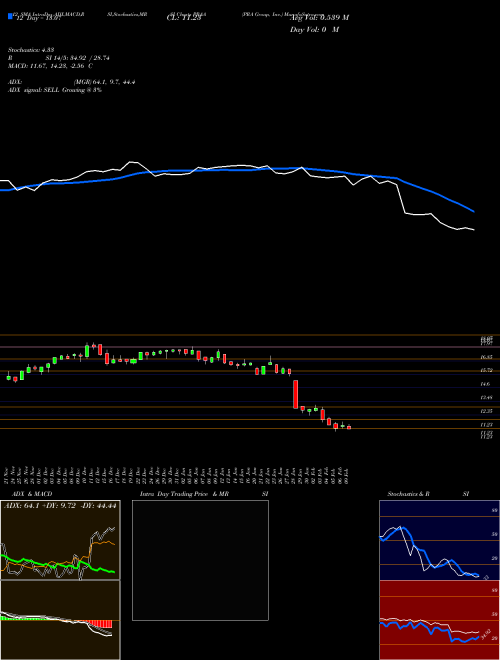500x660 pixels.
Task: Click the 'ADX: 64.1 +DY: 9.72 -DY: 44.44' header
Action: [x=60, y=506]
